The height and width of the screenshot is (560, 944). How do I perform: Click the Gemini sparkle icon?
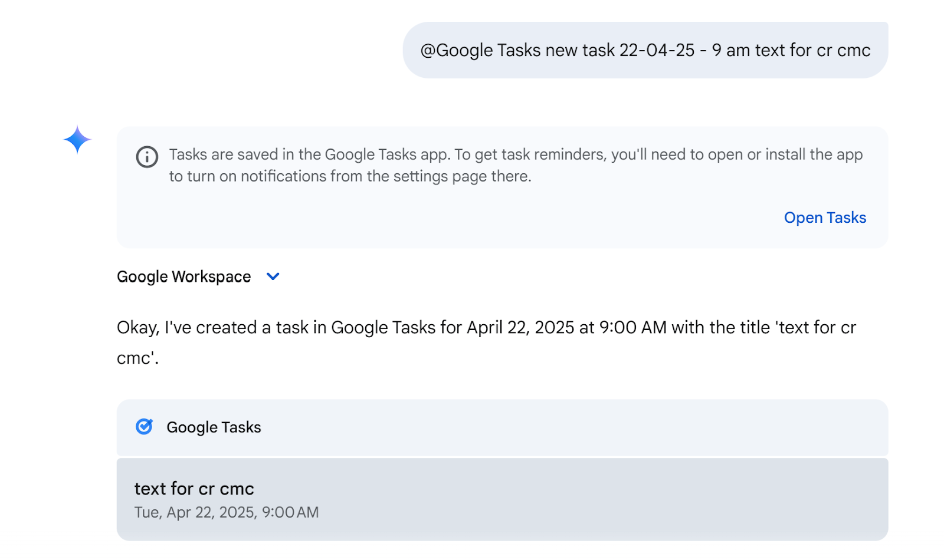tap(77, 140)
